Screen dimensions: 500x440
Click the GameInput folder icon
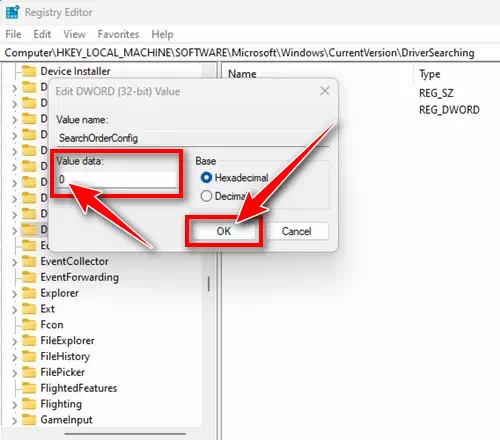pos(29,420)
